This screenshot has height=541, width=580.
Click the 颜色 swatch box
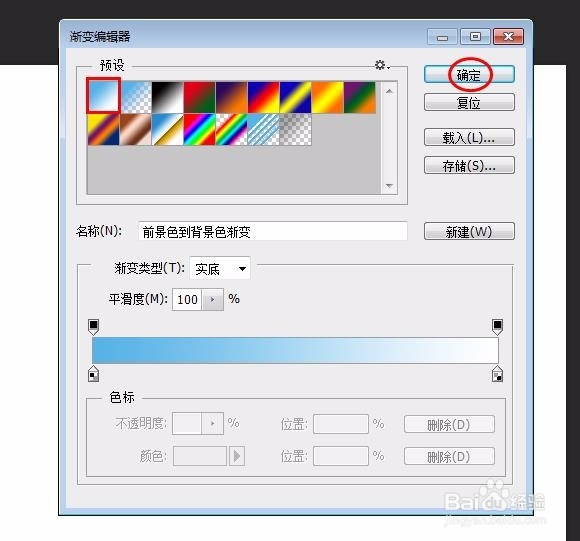coord(200,456)
